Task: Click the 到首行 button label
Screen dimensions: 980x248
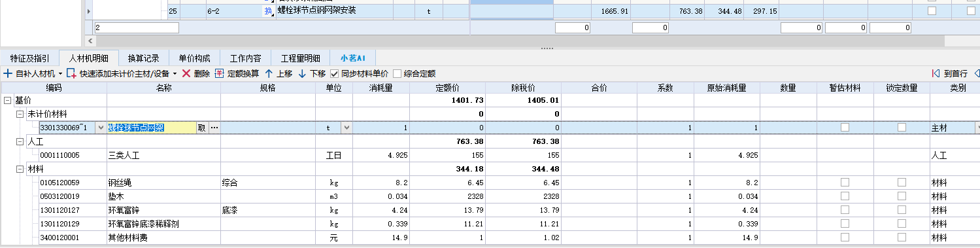Action: click(x=955, y=74)
